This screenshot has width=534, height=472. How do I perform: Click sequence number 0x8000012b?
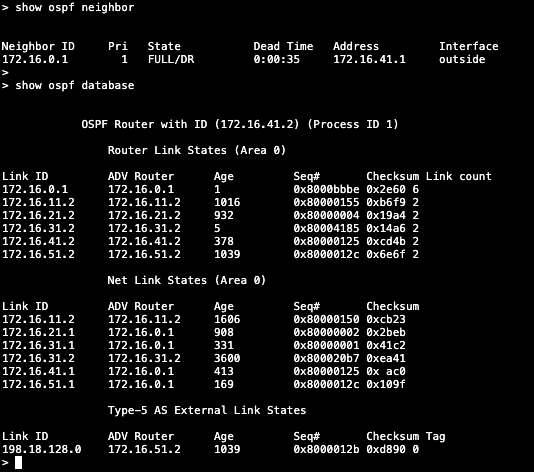coord(326,449)
